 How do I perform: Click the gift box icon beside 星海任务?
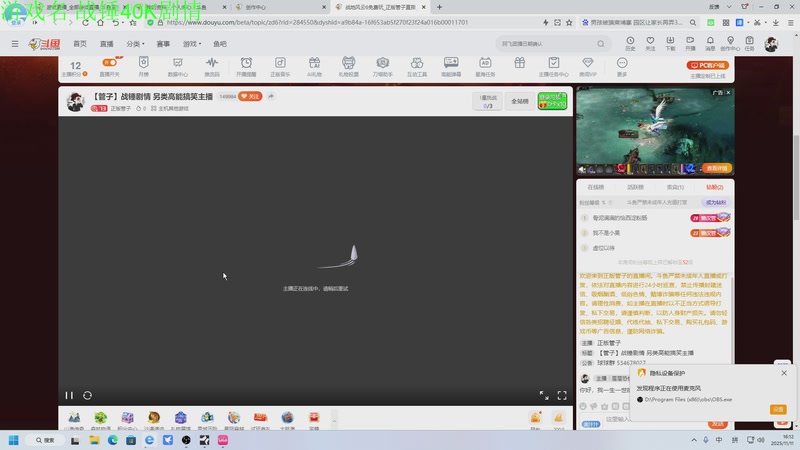click(519, 63)
